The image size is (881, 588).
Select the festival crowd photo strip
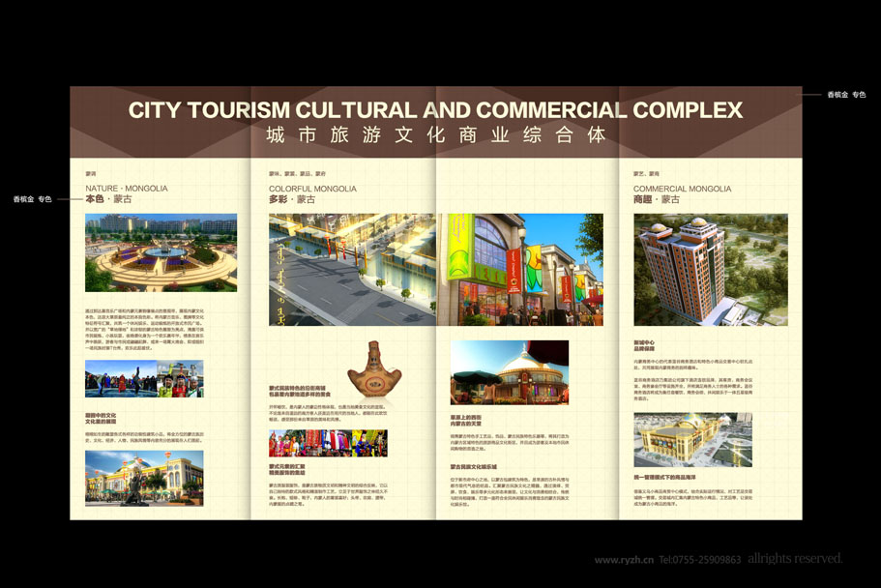coord(144,379)
